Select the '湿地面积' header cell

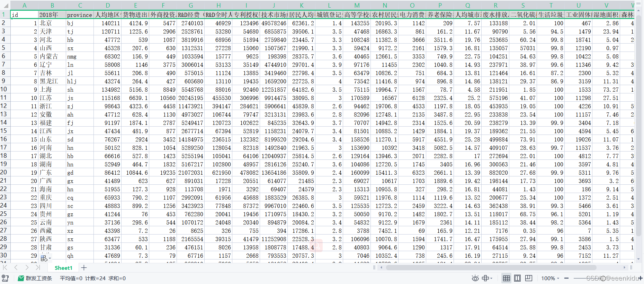point(606,15)
